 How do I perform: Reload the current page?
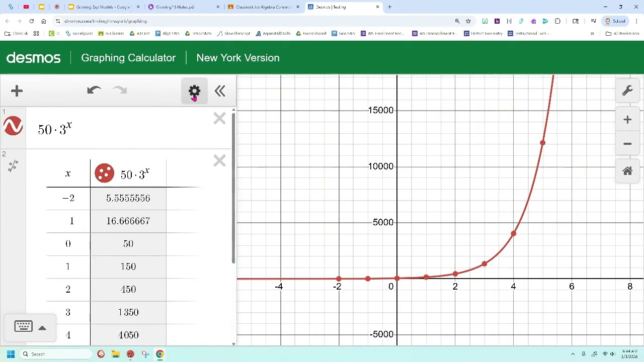[31, 21]
